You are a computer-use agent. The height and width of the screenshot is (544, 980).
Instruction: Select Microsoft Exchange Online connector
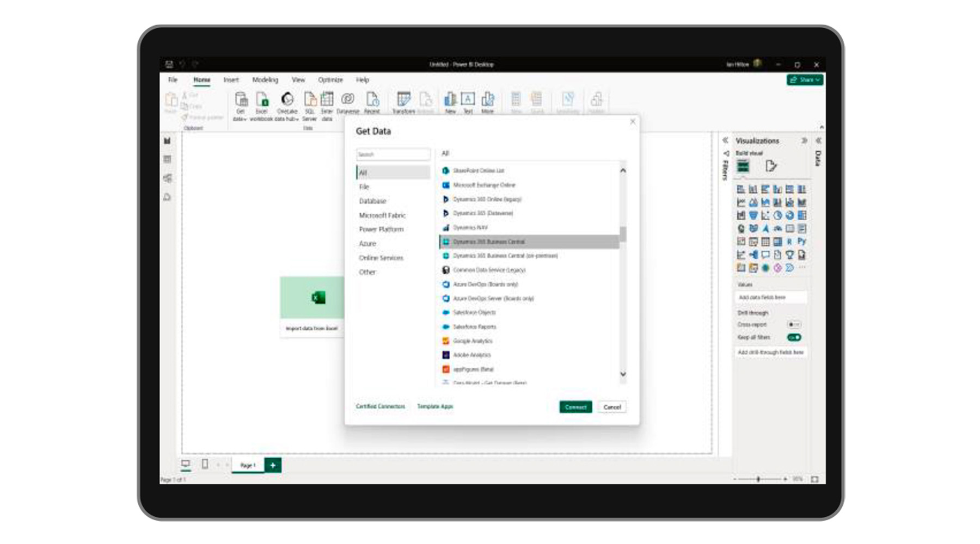tap(529, 185)
